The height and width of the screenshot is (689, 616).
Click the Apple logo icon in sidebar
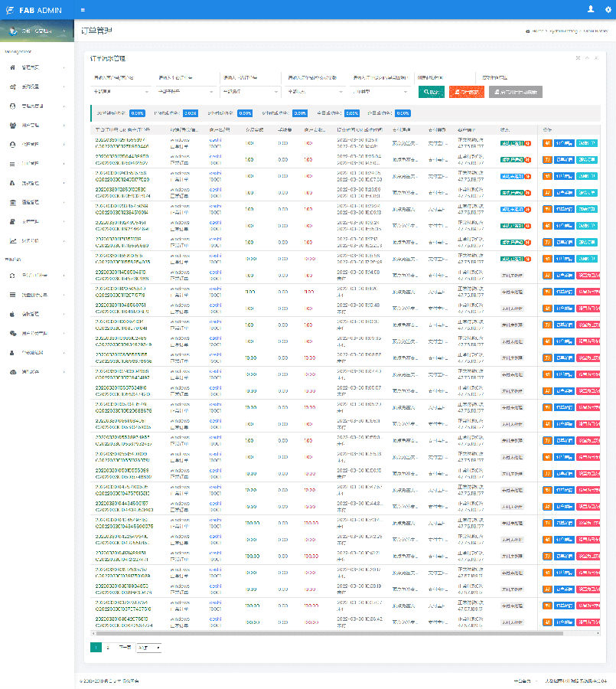click(12, 314)
